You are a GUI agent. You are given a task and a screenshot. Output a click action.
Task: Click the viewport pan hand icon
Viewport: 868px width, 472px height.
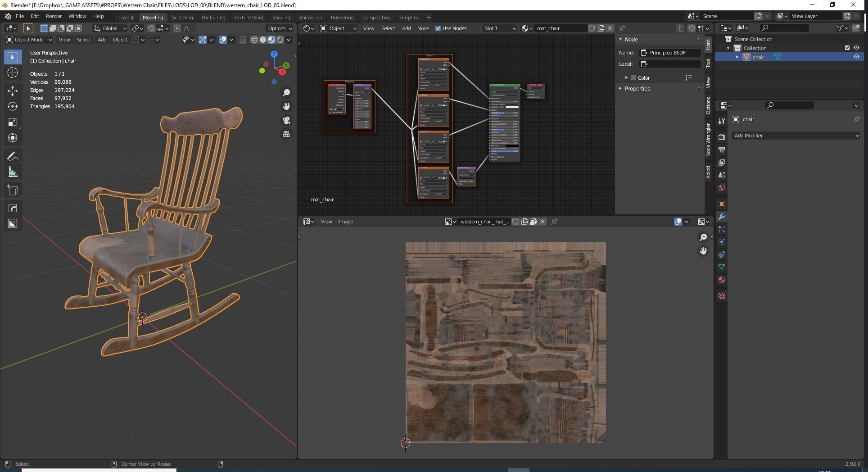286,106
